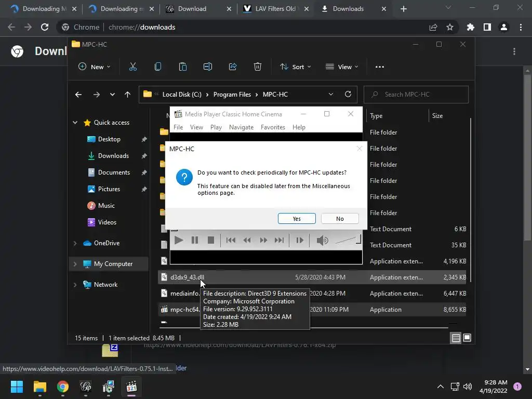Refresh the MPC-HC folder view

point(348,95)
